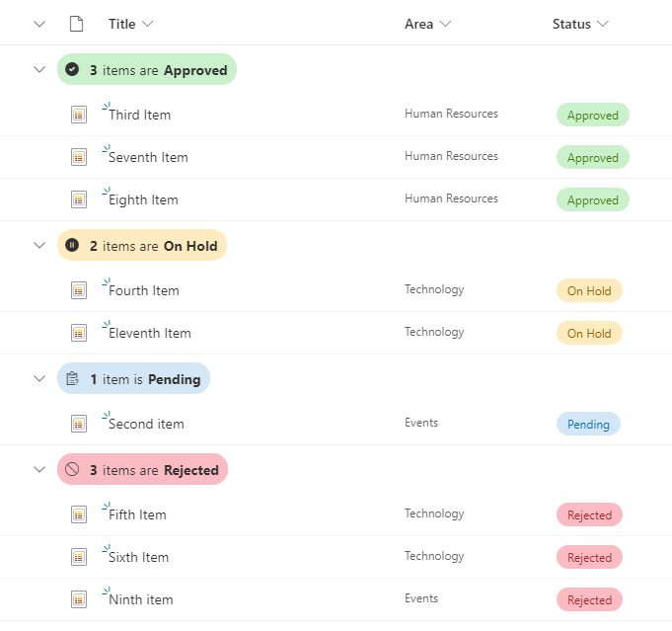672x631 pixels.
Task: Collapse all groups with the header chevron
Action: point(39,24)
